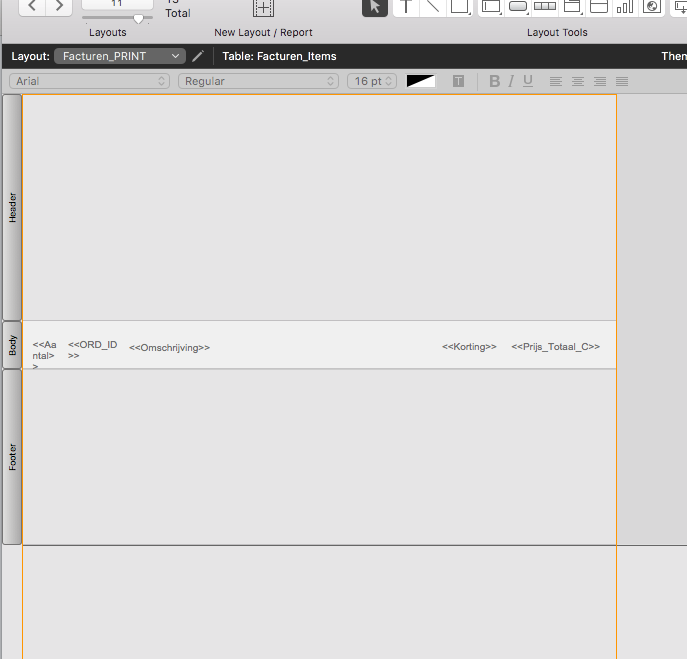Go to the previous layout
Image resolution: width=687 pixels, height=659 pixels.
33,6
